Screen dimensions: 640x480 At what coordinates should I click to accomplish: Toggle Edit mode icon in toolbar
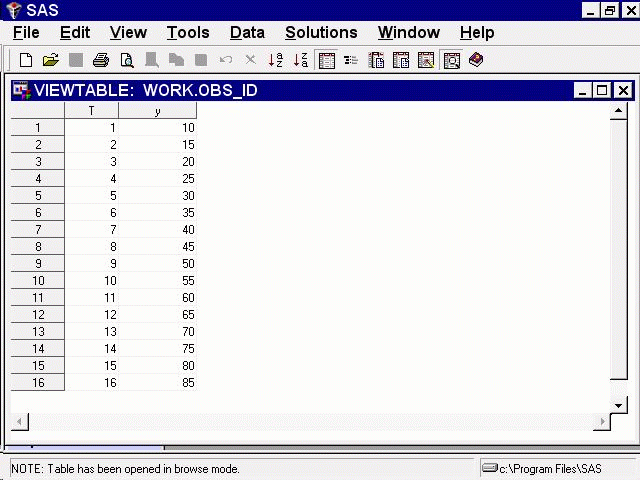[x=426, y=60]
